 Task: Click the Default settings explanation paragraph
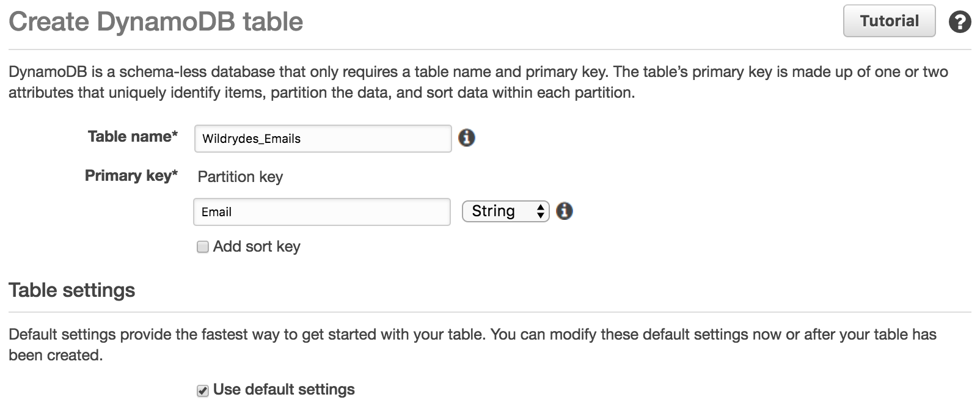pos(472,344)
